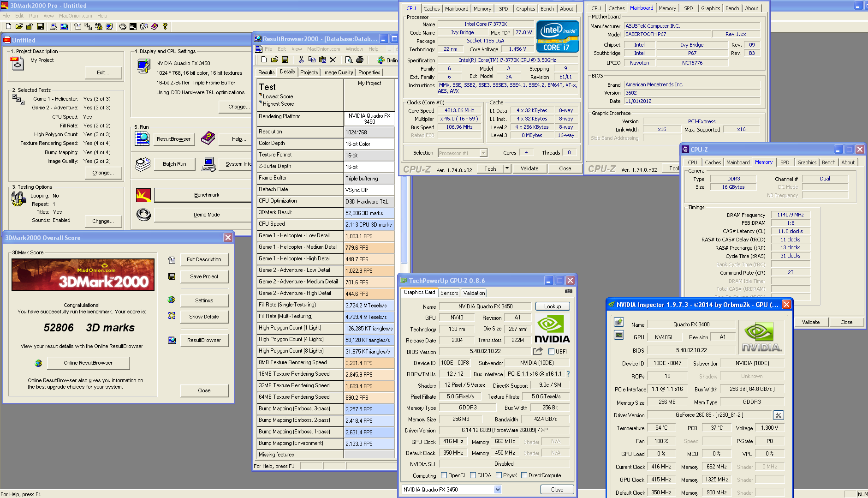This screenshot has height=498, width=868.
Task: Click Print Preview icon in ResultBrowser2000 toolbar
Action: (x=349, y=60)
